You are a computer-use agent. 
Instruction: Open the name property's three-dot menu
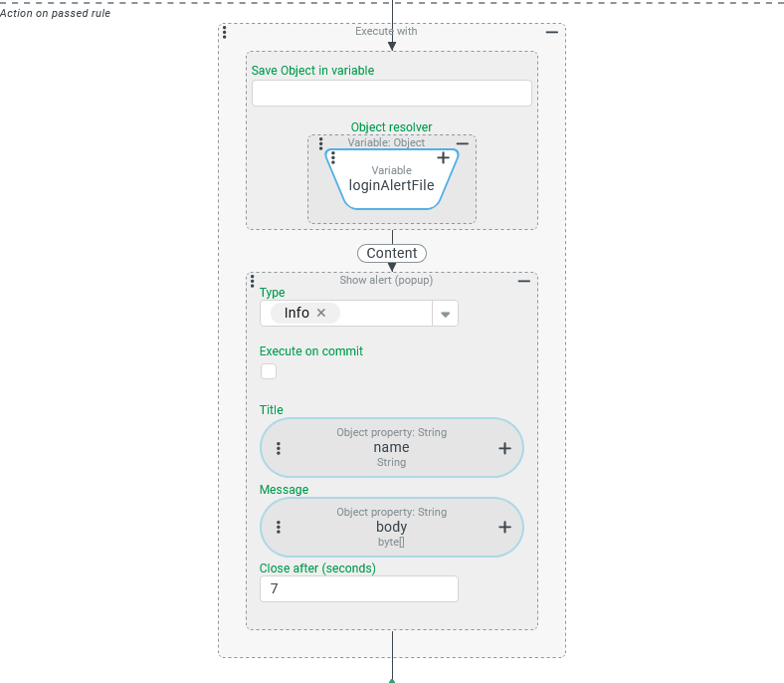(279, 448)
